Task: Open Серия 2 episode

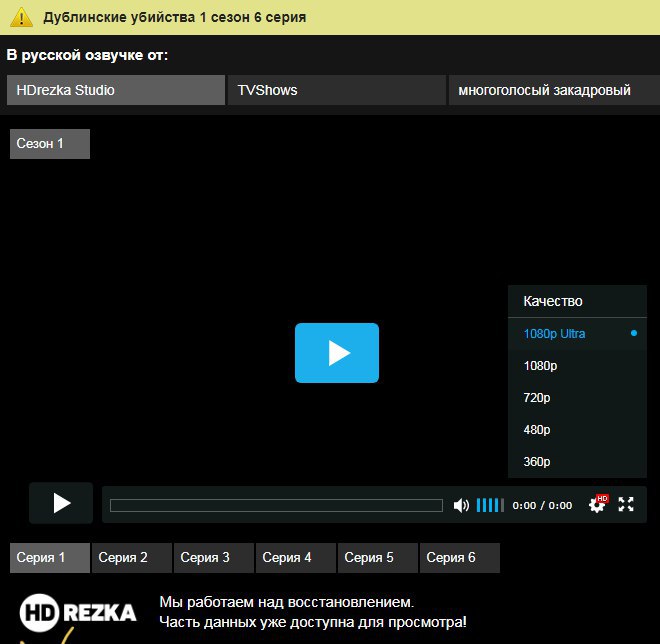Action: 132,558
